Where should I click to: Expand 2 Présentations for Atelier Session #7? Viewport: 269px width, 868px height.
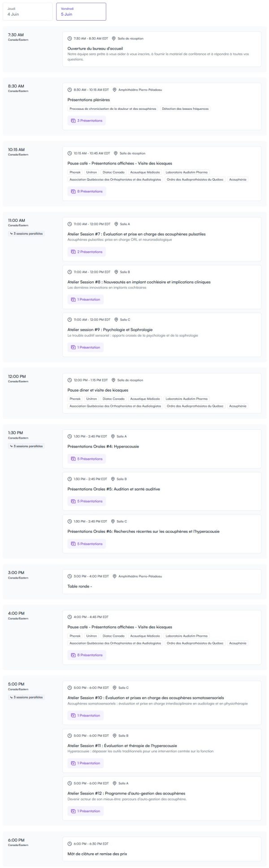tap(87, 252)
